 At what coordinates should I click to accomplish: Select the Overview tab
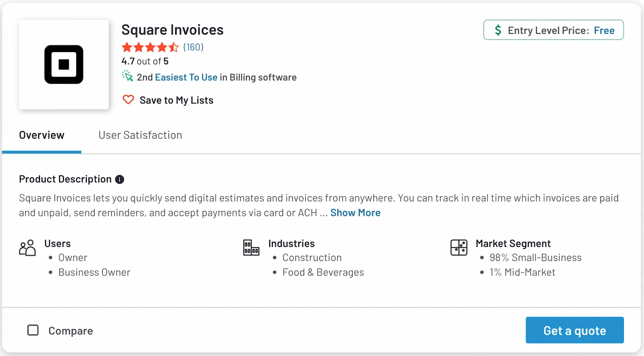click(x=41, y=135)
